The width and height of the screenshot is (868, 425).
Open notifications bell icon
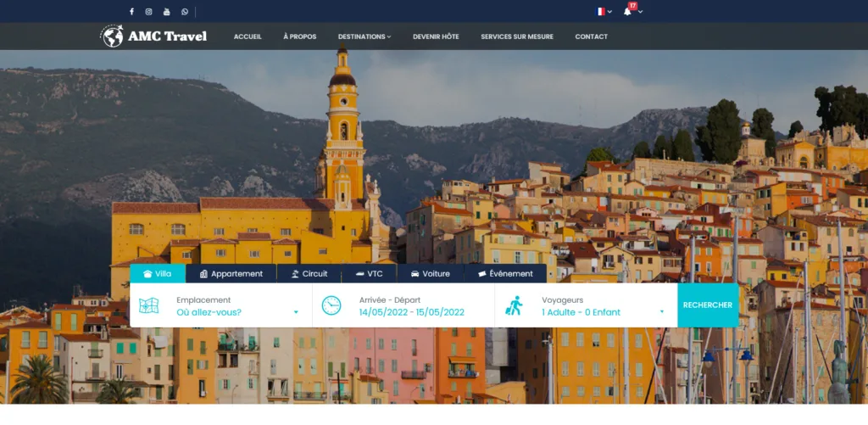628,11
